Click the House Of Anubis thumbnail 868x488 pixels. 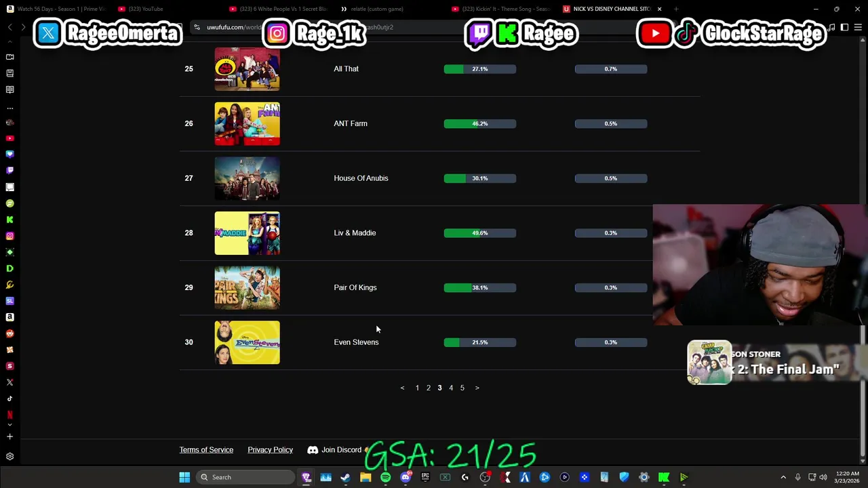pos(247,178)
